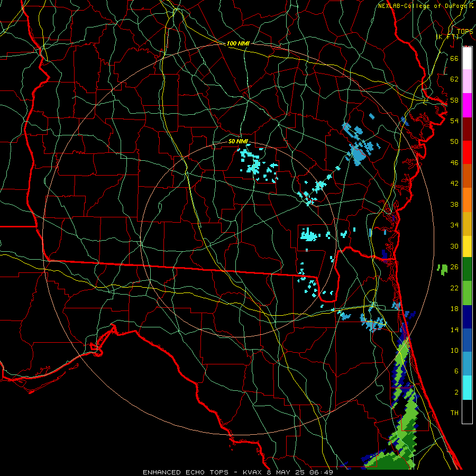
Task: Click the ENHANCED ECHO TOPS title text
Action: pos(185,472)
